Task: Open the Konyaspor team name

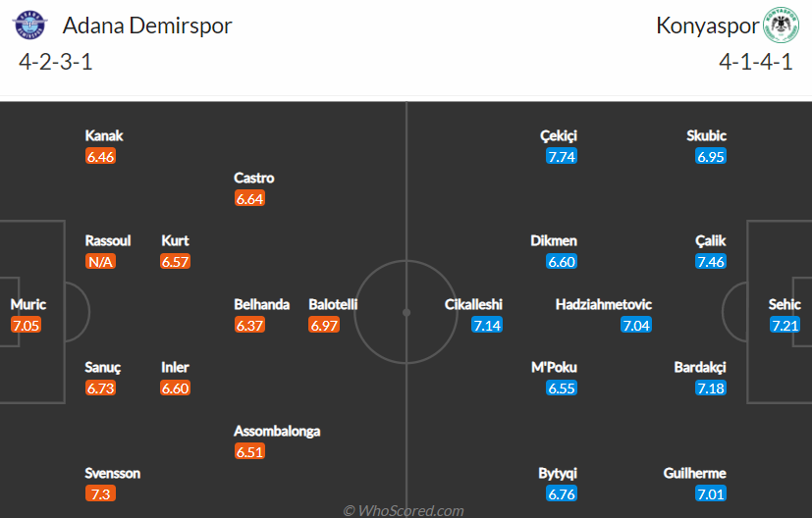Action: click(706, 26)
